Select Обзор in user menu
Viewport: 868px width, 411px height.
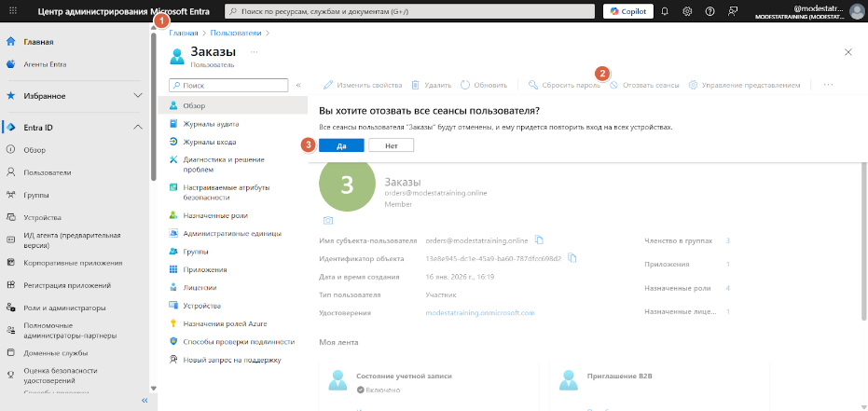232,105
